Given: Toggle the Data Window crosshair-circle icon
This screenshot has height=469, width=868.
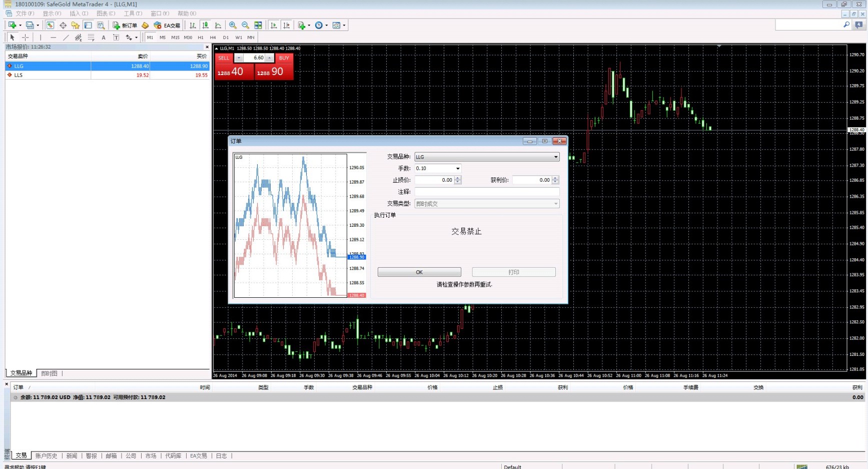Looking at the screenshot, I should coord(63,25).
